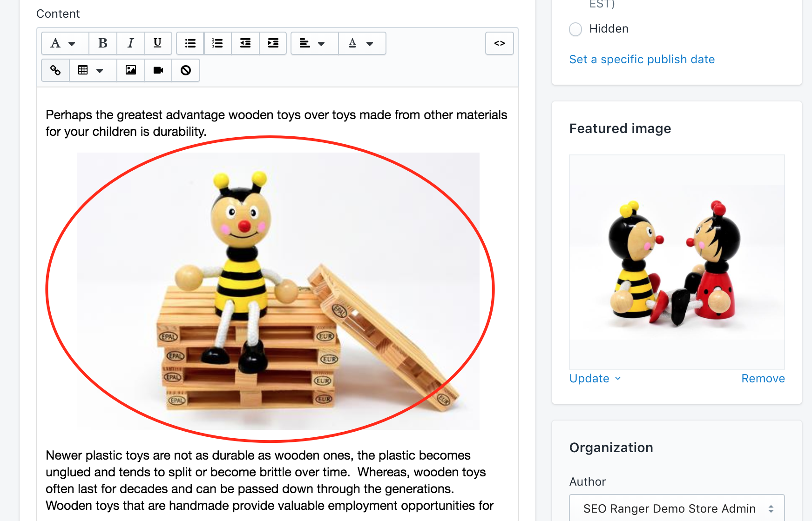Screen dimensions: 812x521
Task: Open the text color picker
Action: pyautogui.click(x=361, y=43)
